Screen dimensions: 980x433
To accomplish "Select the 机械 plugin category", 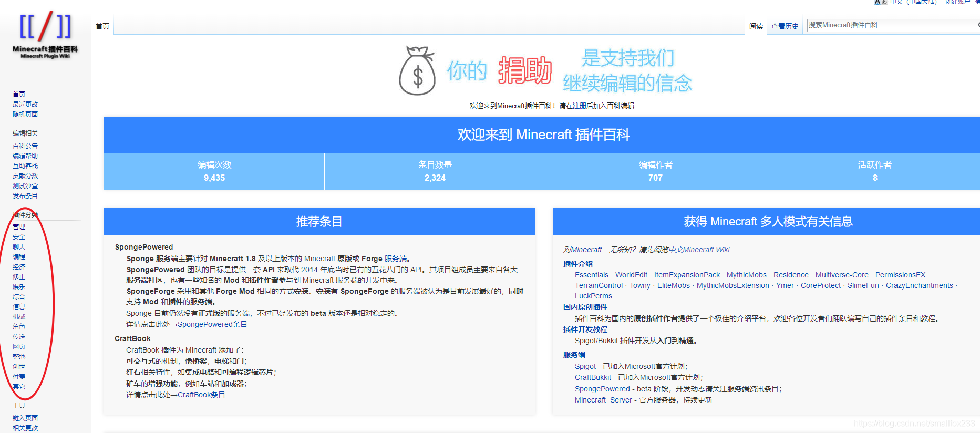I will click(x=19, y=316).
